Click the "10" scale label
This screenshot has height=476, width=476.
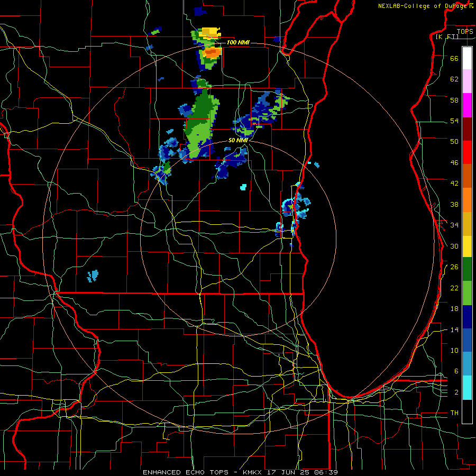[x=454, y=350]
